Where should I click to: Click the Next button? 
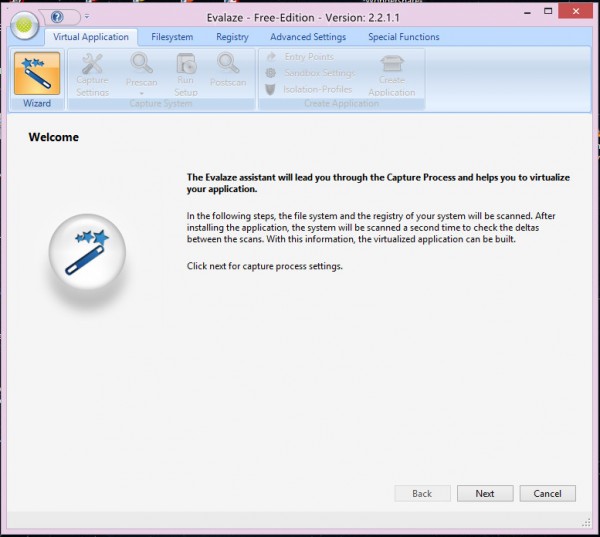click(485, 493)
